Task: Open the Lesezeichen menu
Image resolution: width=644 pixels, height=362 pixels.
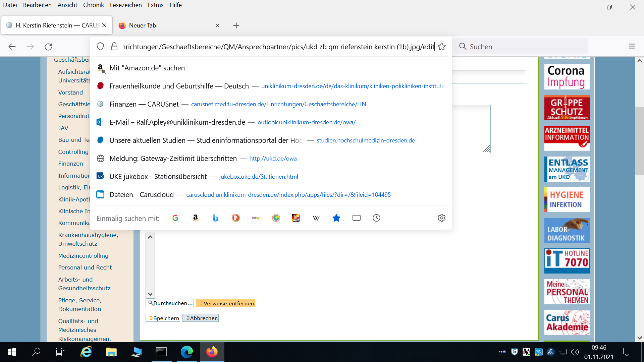Action: coord(126,5)
